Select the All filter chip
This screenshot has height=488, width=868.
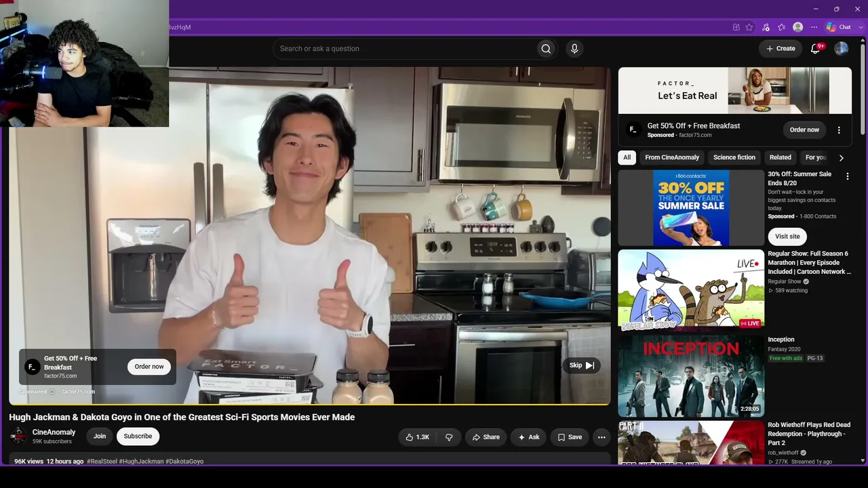pos(627,157)
